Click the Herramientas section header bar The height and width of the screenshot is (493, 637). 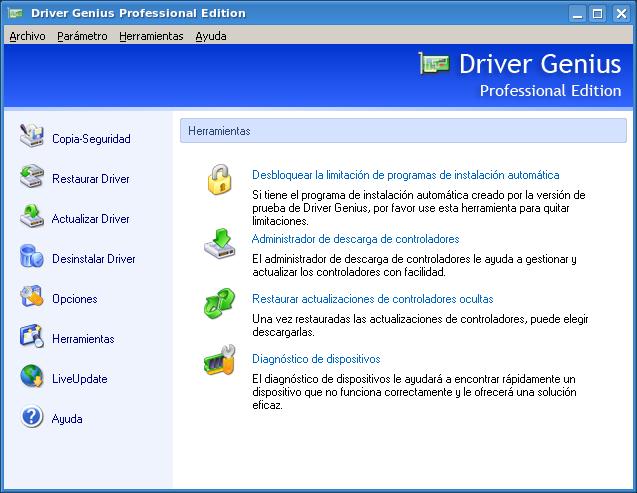[x=403, y=131]
